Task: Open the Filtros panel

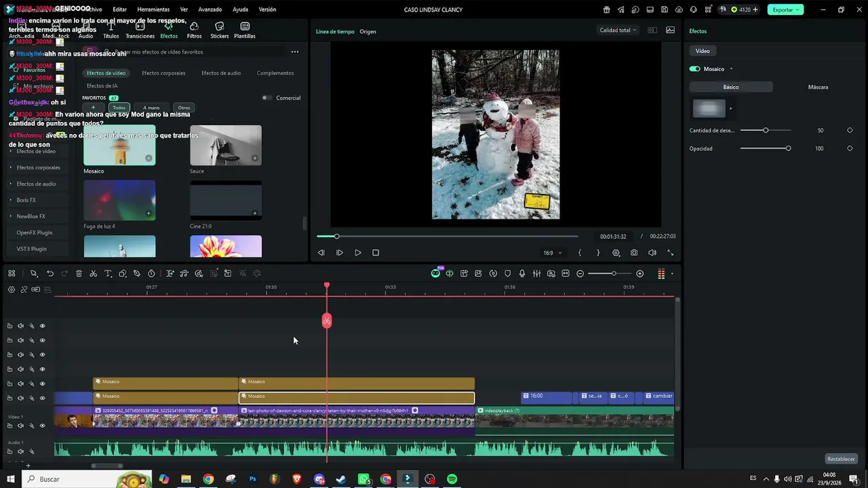Action: pyautogui.click(x=194, y=30)
